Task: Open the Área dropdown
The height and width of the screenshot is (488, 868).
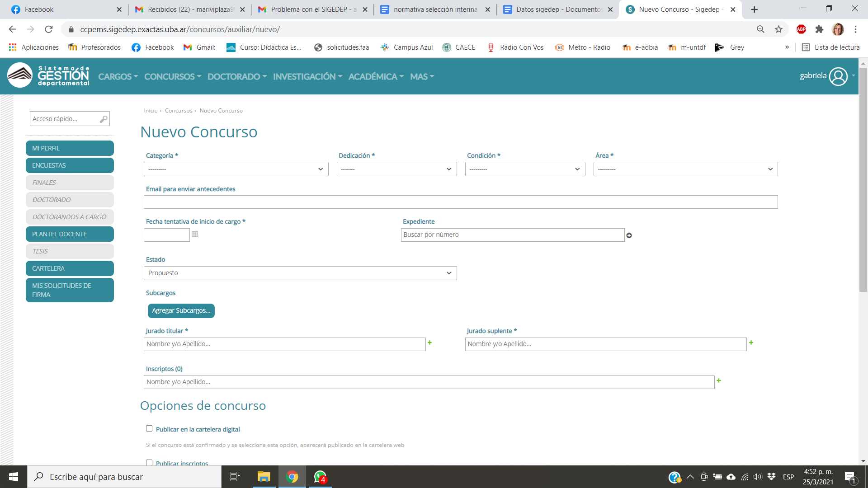Action: pyautogui.click(x=686, y=169)
